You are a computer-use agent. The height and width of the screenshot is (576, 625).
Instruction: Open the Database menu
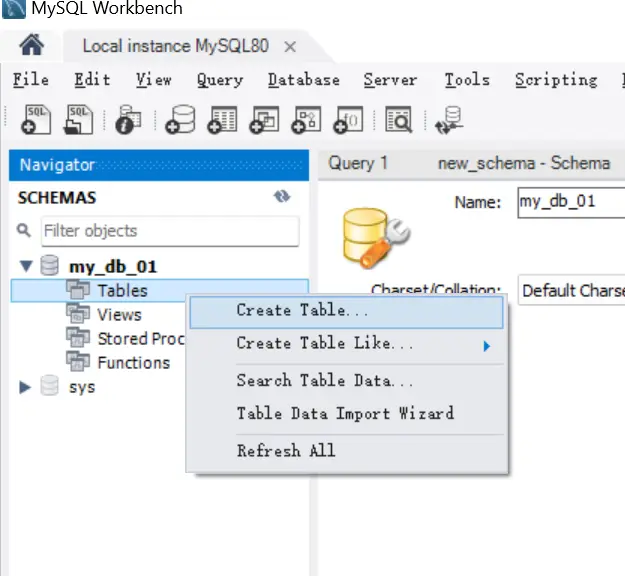304,80
